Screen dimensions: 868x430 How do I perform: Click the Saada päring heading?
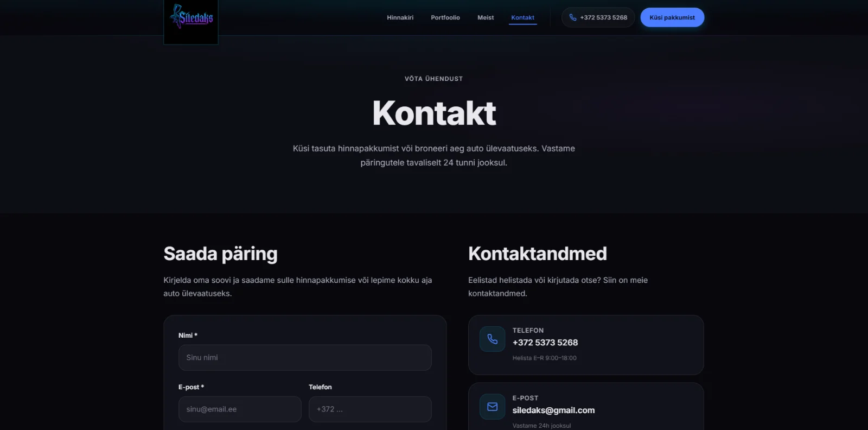(x=220, y=254)
